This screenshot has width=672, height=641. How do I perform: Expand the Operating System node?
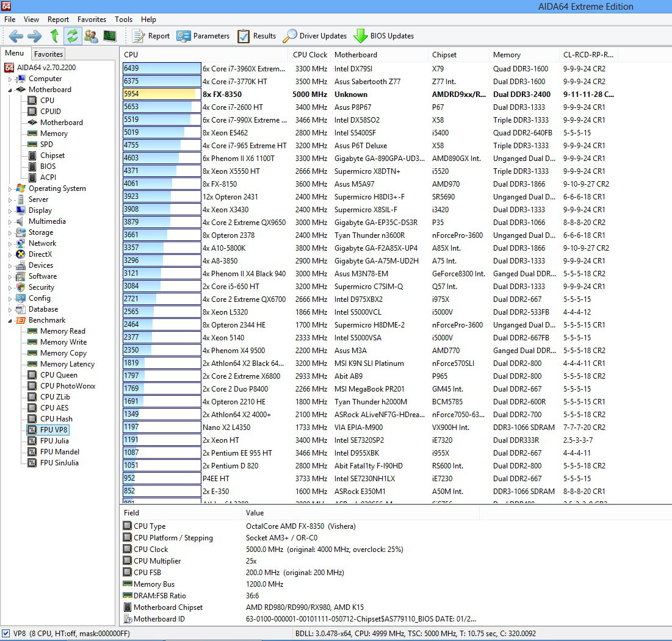10,189
